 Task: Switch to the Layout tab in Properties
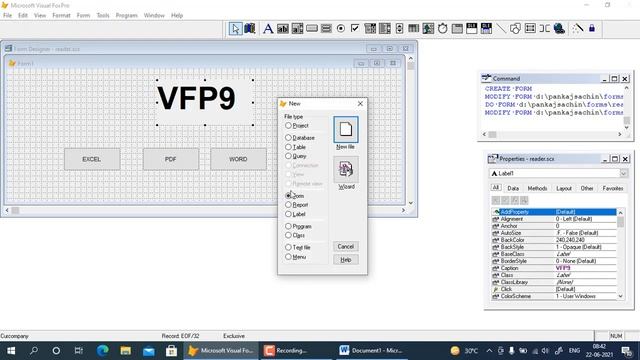point(564,188)
